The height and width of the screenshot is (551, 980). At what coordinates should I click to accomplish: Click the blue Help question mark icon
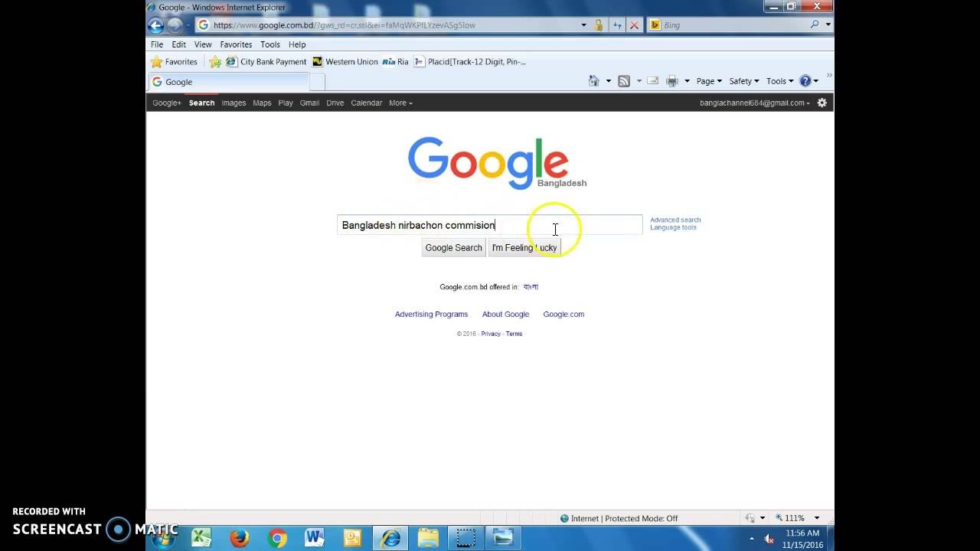[x=805, y=81]
